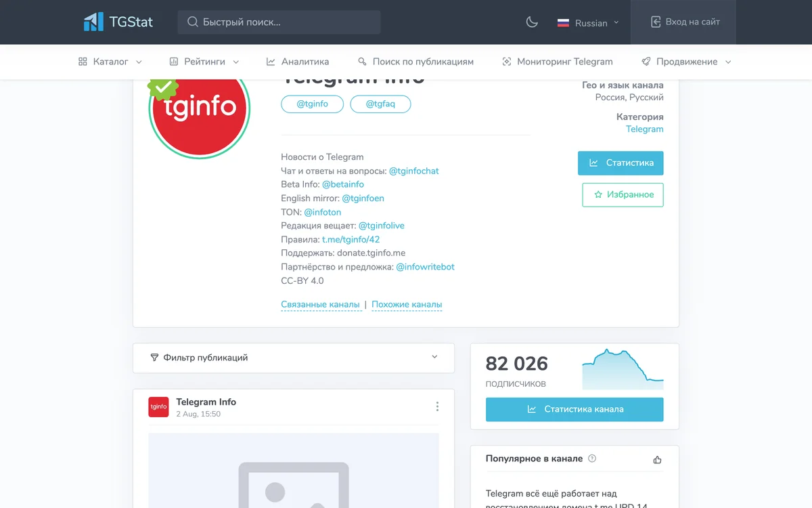Open the @tginfochat link
The image size is (812, 508).
[414, 171]
